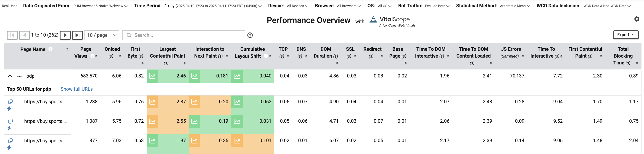Open INP trend chart for pdp row
The width and height of the screenshot is (644, 154).
point(194,76)
